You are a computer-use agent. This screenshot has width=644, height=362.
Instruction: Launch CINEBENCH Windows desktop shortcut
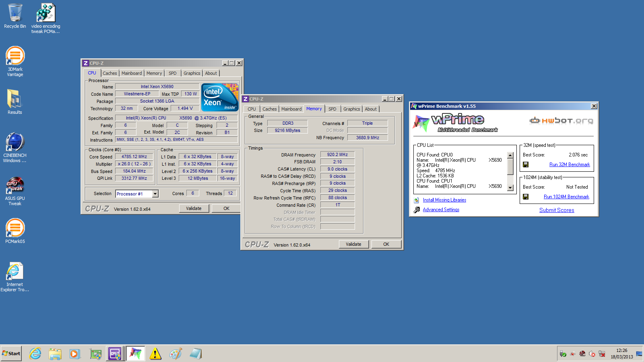tap(15, 147)
